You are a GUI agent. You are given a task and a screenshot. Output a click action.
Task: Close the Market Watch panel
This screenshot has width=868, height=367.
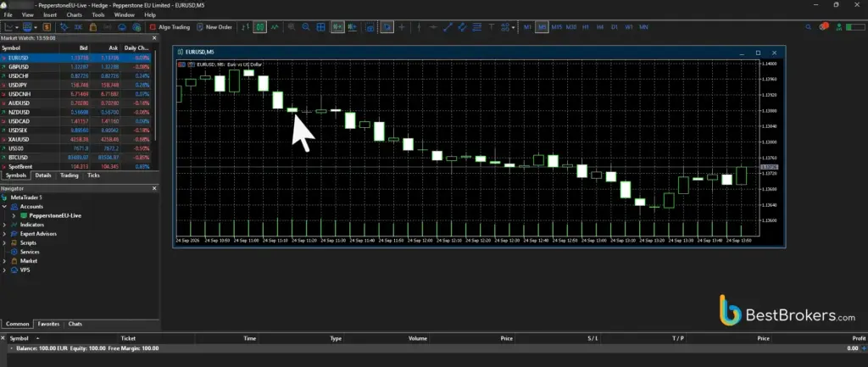154,38
